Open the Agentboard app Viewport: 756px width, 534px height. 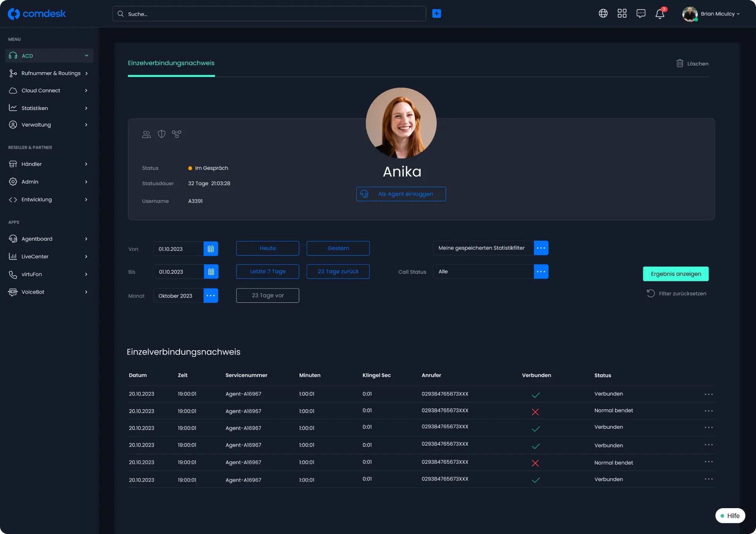(49, 239)
